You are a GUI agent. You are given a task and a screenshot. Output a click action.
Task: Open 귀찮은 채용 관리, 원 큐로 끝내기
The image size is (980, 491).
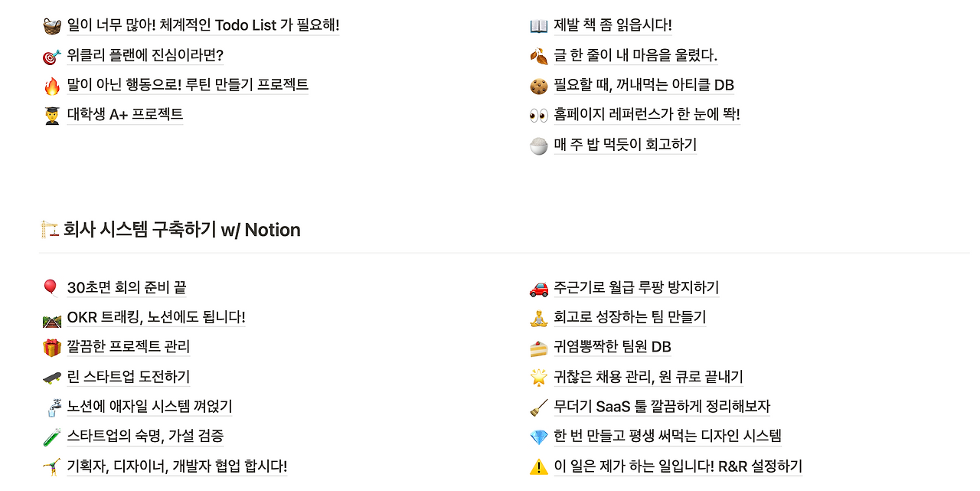tap(648, 377)
